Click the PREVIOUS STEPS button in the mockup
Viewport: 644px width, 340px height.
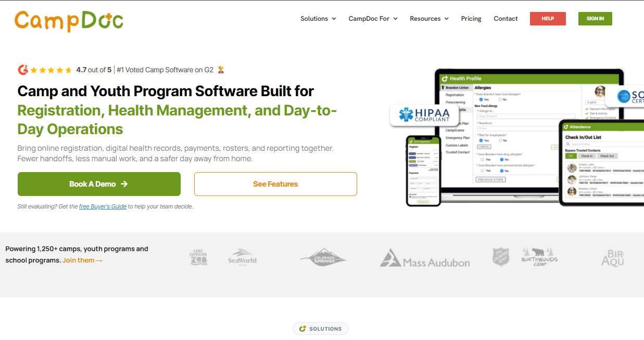pyautogui.click(x=490, y=180)
